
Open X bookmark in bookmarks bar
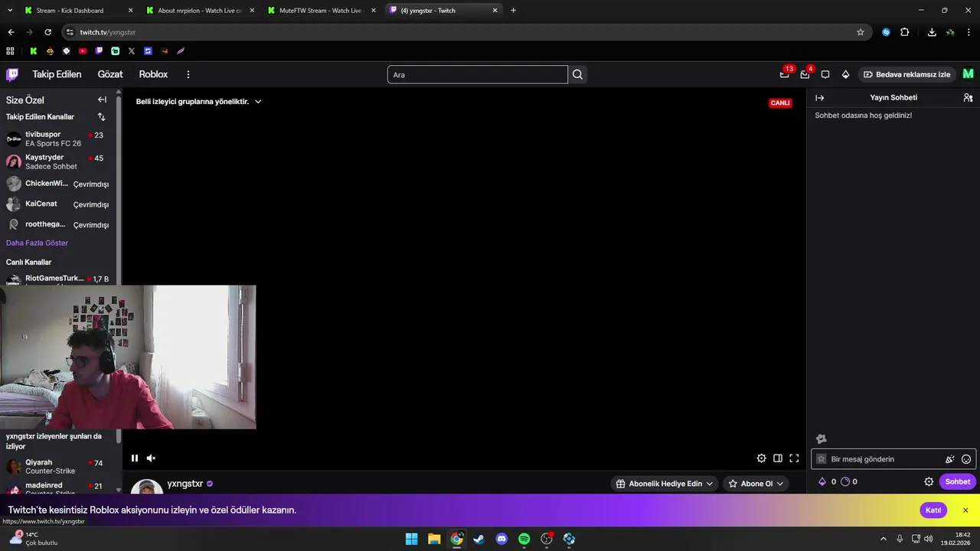coord(132,51)
